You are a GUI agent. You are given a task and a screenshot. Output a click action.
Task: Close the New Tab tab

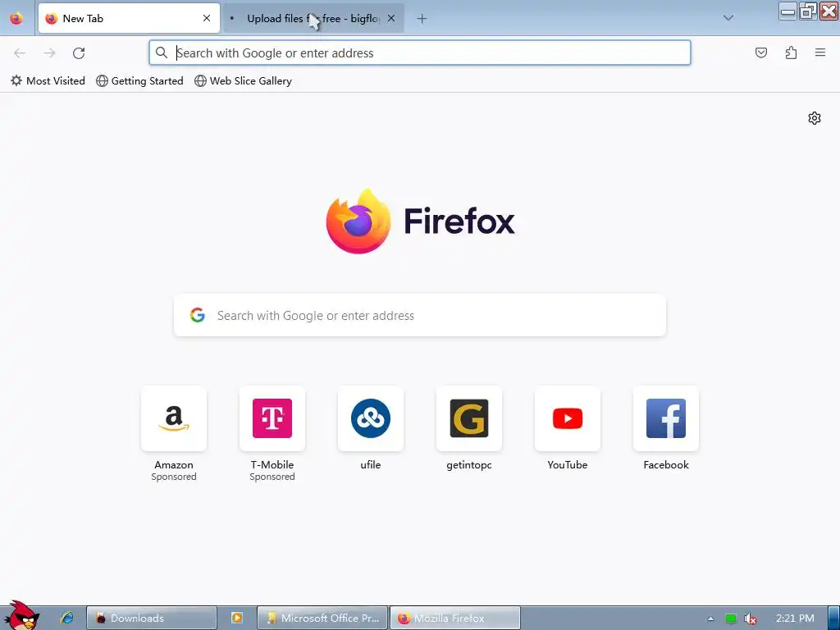(207, 18)
